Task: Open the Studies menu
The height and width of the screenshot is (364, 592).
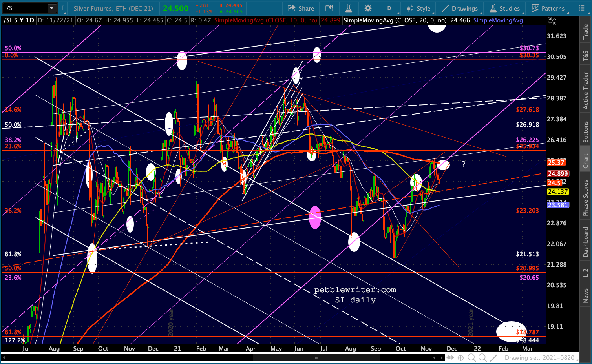Action: [x=504, y=8]
